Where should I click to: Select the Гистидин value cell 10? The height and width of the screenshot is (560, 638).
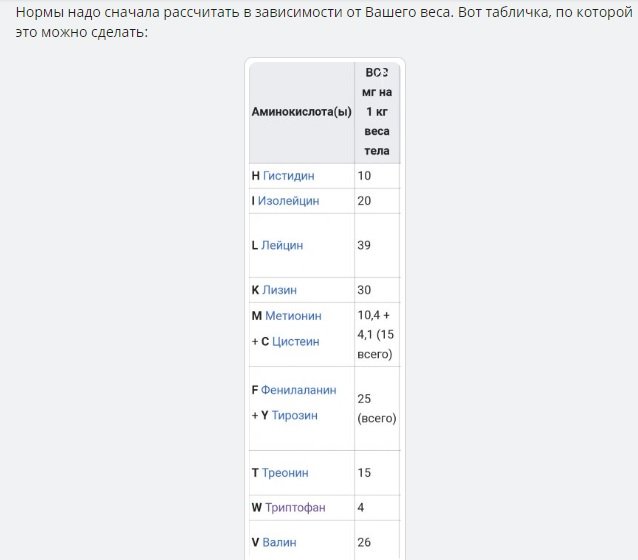click(365, 176)
